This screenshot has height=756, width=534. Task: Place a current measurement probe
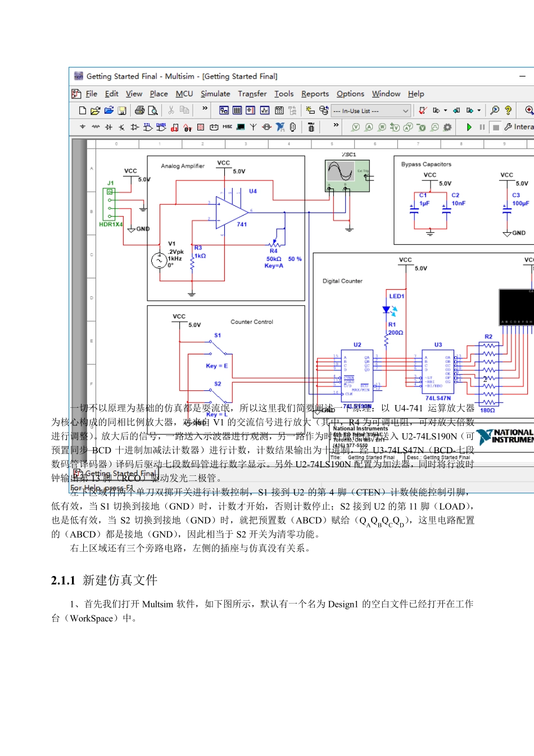pos(369,127)
